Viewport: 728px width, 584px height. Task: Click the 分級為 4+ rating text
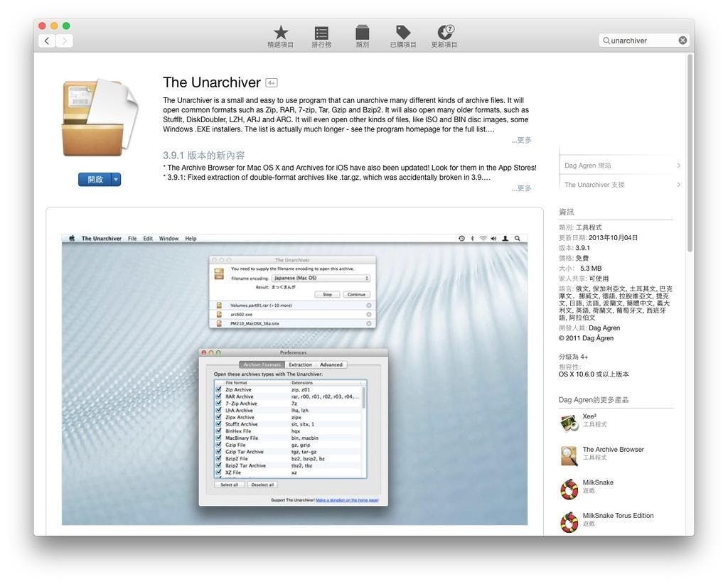(573, 357)
